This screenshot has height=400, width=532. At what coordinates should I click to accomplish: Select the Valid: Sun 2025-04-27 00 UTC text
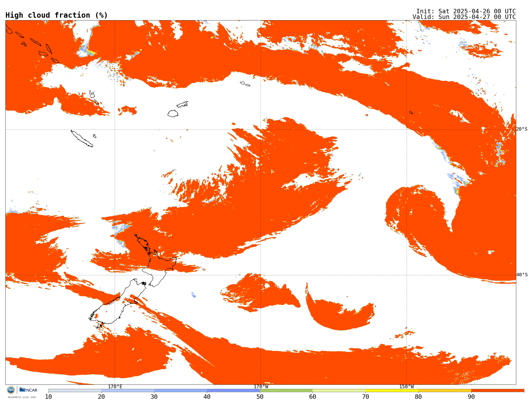pos(464,17)
